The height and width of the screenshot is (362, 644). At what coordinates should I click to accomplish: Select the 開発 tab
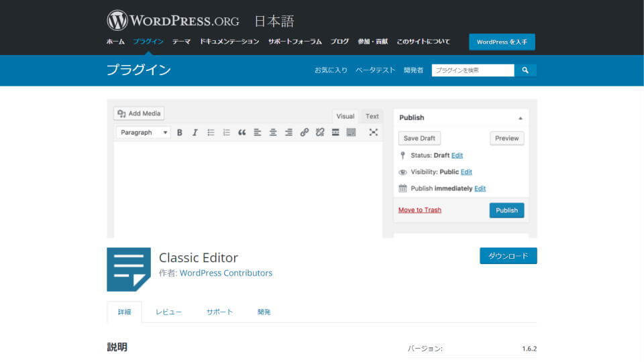tap(264, 312)
